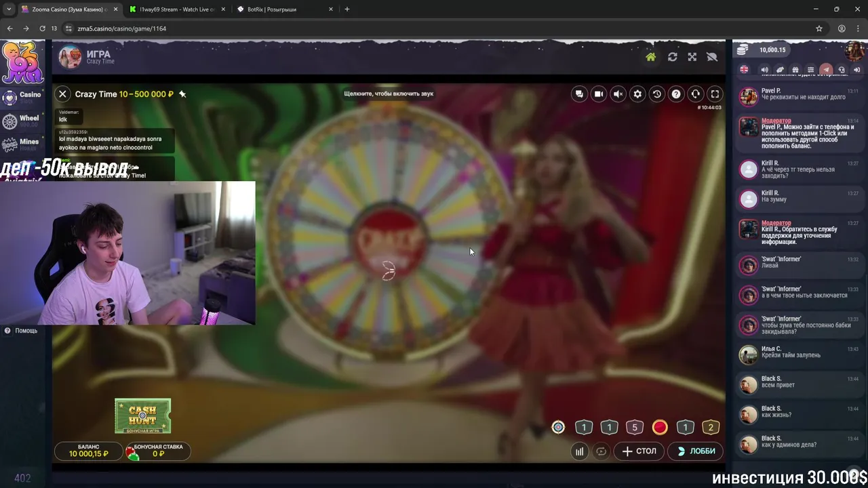Image resolution: width=868 pixels, height=488 pixels.
Task: Open video settings camera icon
Action: click(599, 94)
